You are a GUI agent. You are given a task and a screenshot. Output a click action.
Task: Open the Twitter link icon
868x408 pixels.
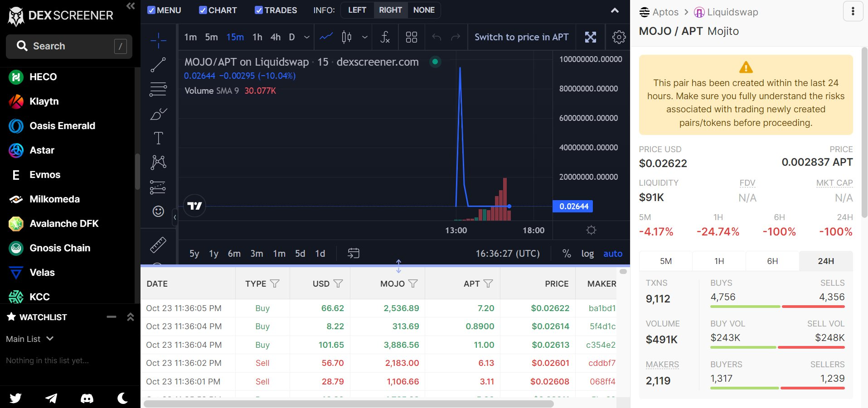point(16,398)
